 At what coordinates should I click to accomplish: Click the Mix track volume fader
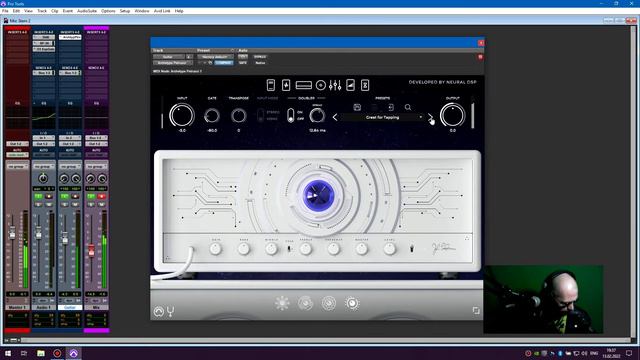point(91,251)
